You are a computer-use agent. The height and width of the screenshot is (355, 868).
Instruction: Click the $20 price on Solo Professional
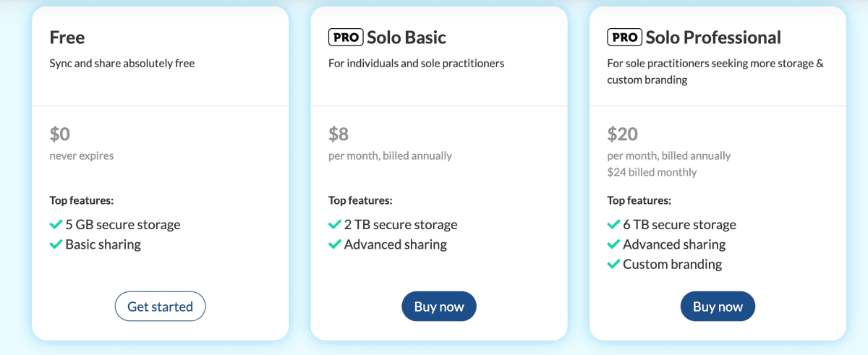[623, 134]
